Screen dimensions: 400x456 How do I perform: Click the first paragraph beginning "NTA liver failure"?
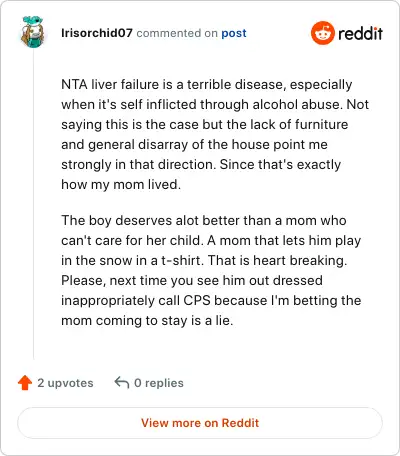tap(215, 134)
